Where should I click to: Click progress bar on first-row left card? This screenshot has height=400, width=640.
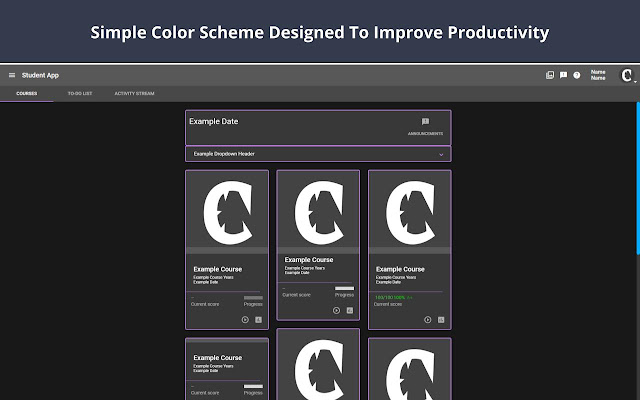pos(253,298)
